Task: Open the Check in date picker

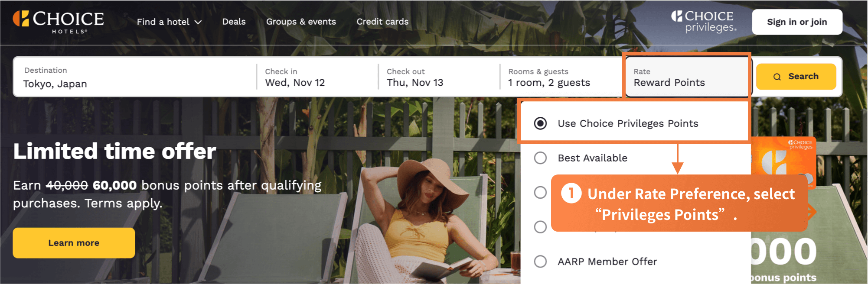Action: click(317, 77)
